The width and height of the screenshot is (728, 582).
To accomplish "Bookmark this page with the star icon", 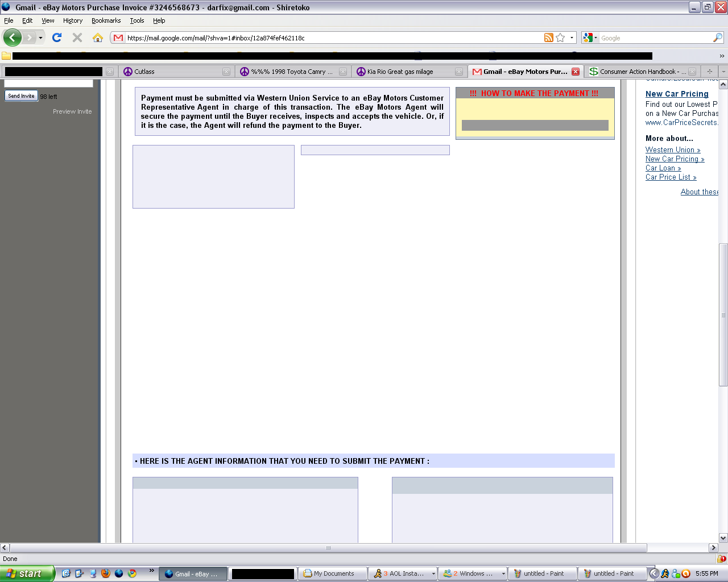I will click(560, 38).
